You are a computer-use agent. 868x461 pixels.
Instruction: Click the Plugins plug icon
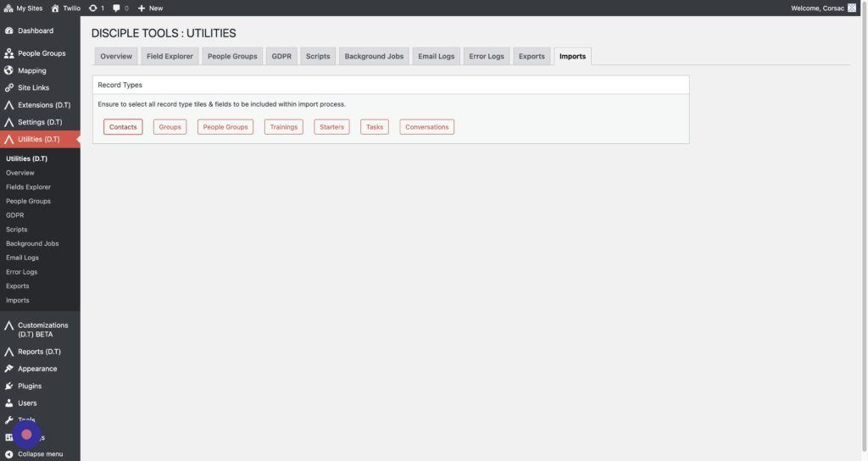pos(9,386)
